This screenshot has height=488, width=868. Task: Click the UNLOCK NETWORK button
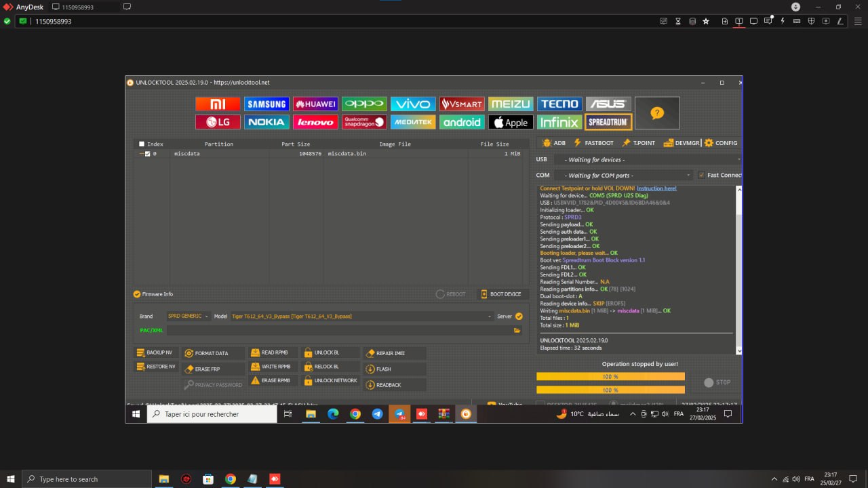click(330, 380)
